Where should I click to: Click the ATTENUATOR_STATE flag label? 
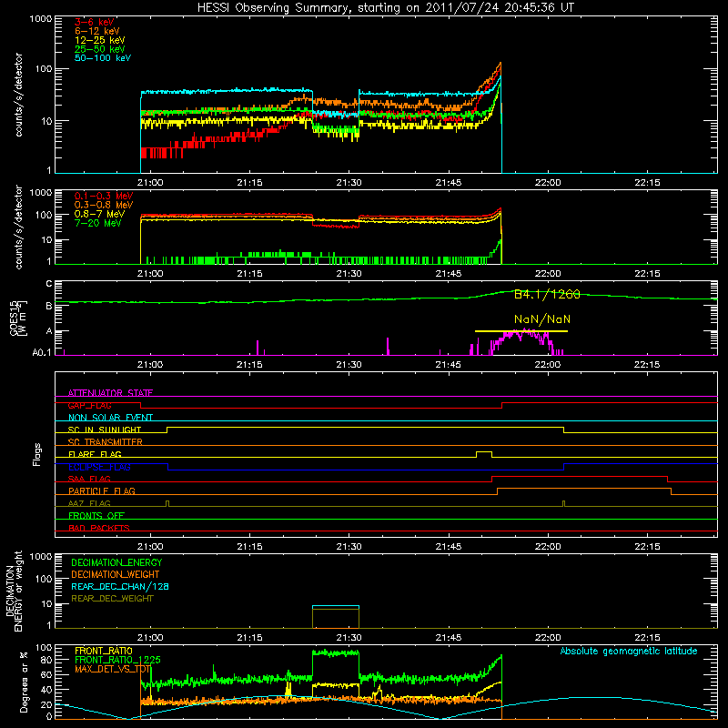[x=110, y=393]
